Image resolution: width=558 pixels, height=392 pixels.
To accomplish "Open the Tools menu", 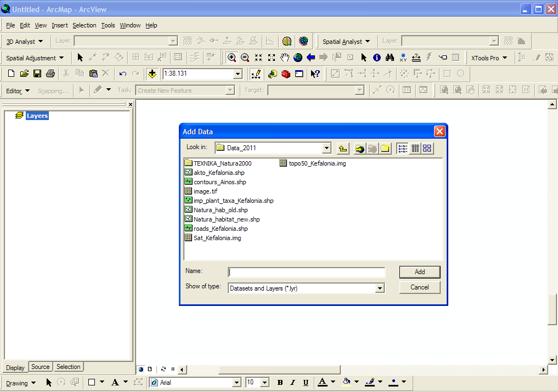I will pos(108,25).
